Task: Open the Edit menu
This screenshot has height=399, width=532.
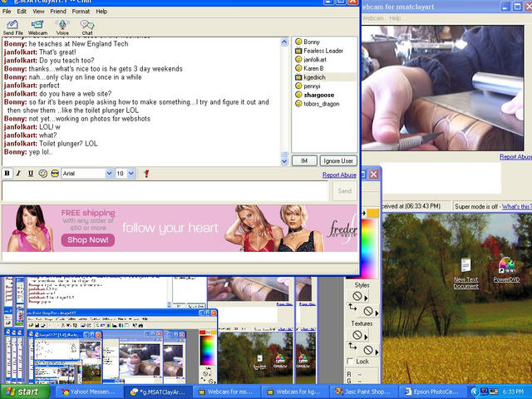Action: pyautogui.click(x=22, y=11)
